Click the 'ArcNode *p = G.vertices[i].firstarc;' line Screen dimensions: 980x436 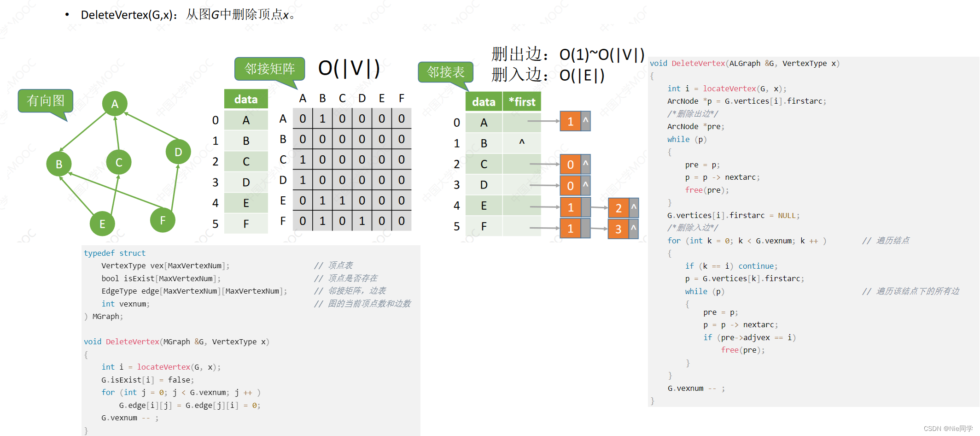(x=747, y=101)
